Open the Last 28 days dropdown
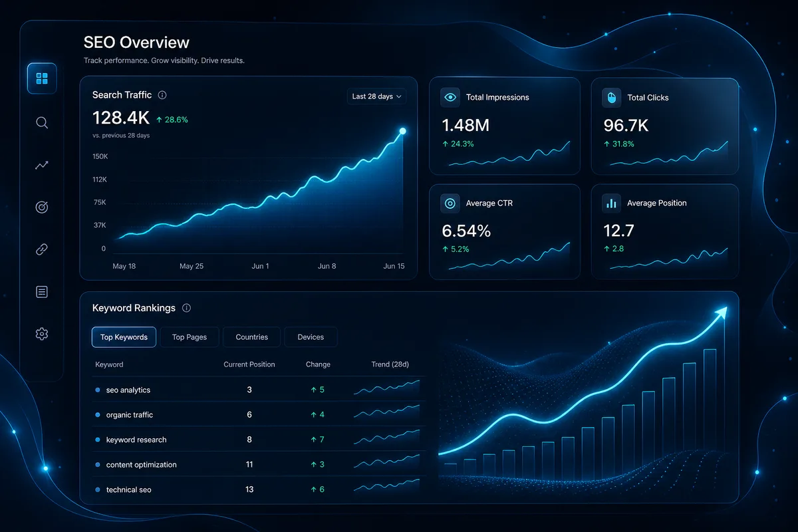Viewport: 798px width, 532px height. click(x=376, y=96)
